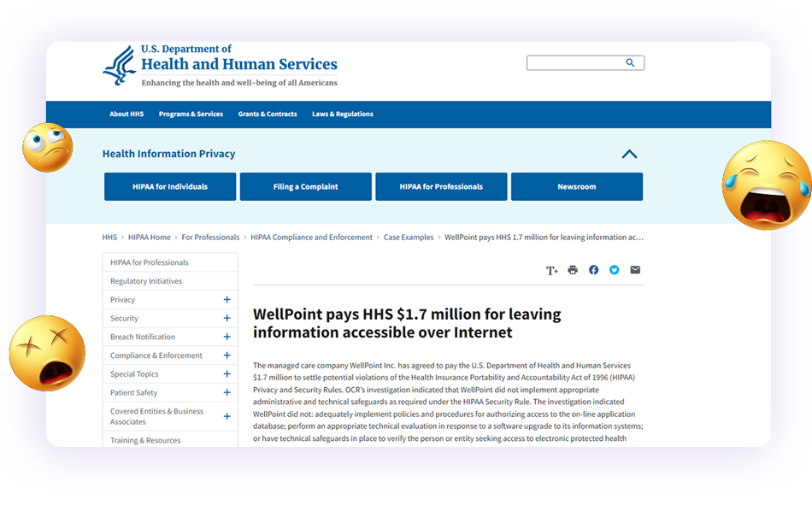Open Compliance & Enforcement sidebar link

[156, 355]
